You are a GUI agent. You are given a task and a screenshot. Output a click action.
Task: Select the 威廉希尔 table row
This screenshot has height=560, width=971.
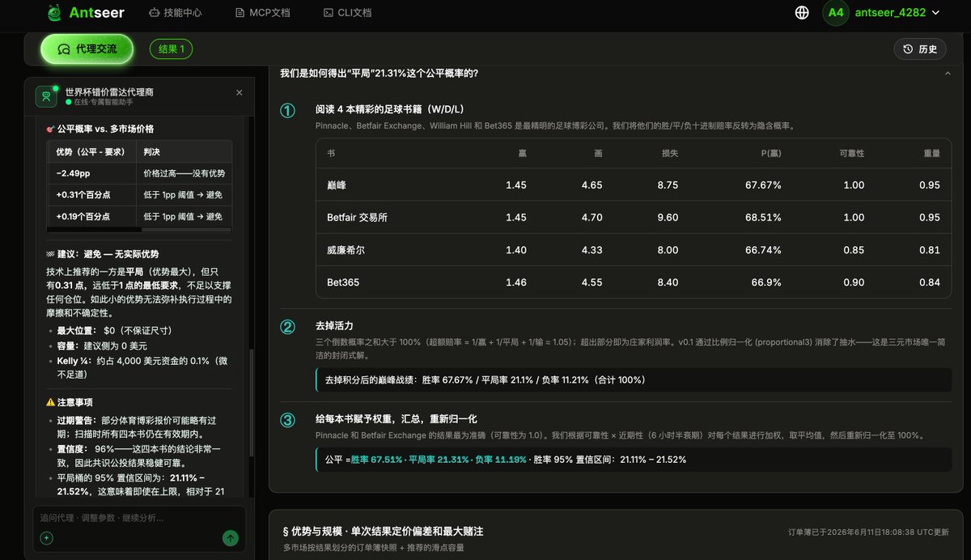[634, 250]
